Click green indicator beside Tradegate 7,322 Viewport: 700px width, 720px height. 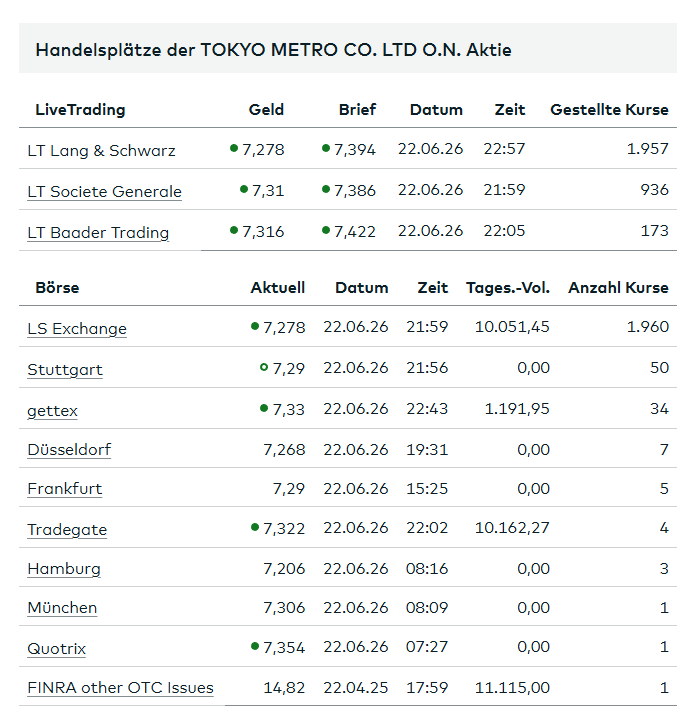tap(255, 527)
